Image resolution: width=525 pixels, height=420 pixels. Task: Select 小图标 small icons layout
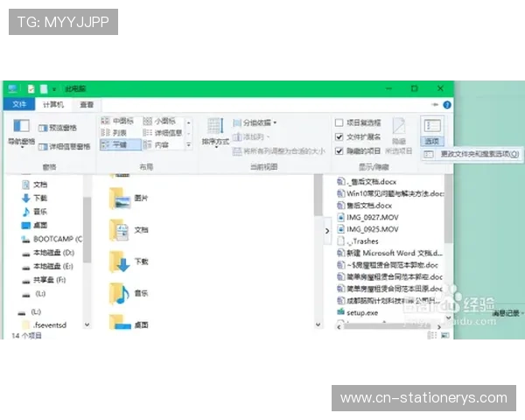160,121
